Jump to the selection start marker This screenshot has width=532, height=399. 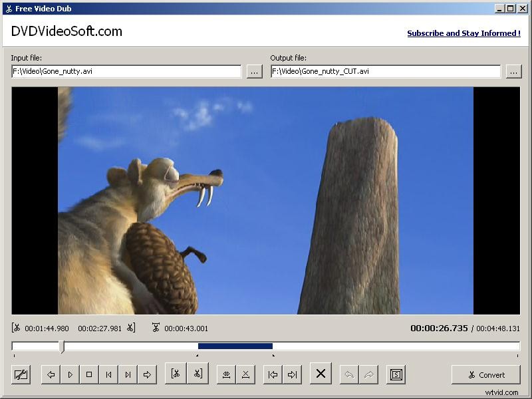272,374
